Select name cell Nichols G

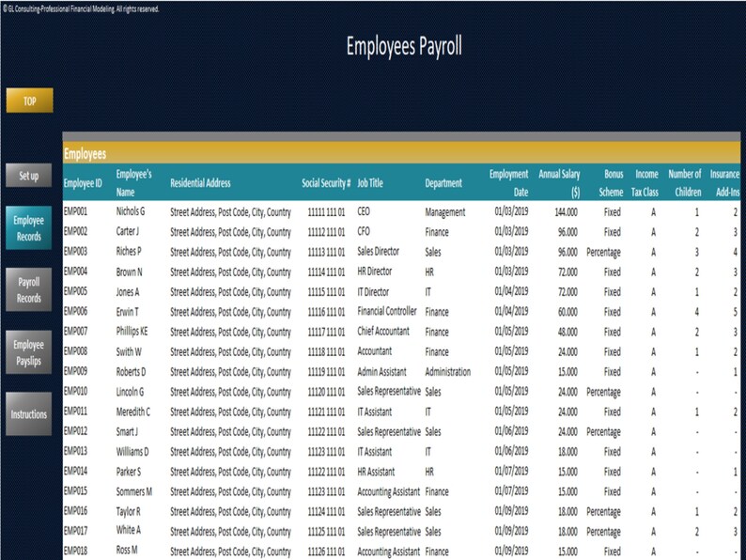coord(131,211)
